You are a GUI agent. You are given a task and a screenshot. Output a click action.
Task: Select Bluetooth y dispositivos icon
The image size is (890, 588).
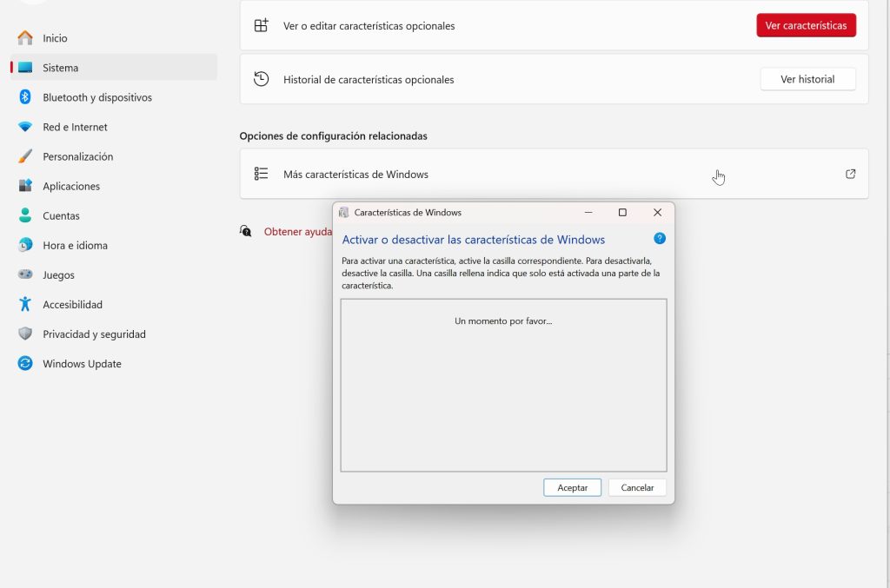pos(25,97)
